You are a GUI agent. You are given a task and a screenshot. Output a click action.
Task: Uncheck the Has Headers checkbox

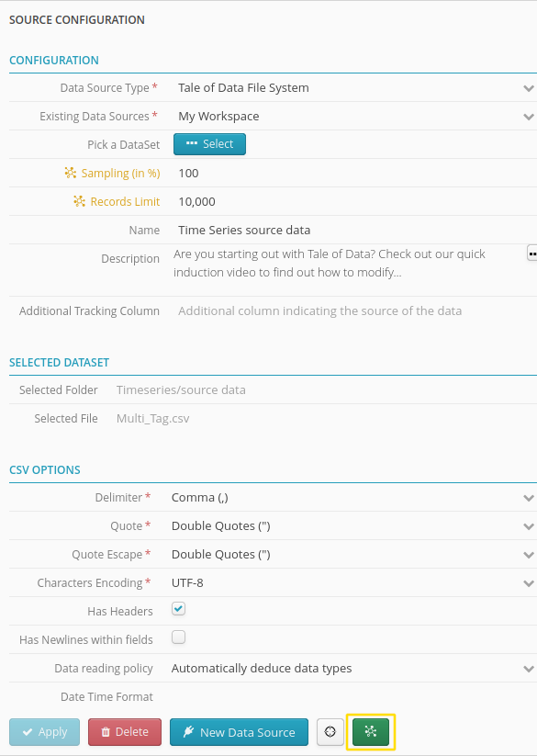(x=178, y=609)
